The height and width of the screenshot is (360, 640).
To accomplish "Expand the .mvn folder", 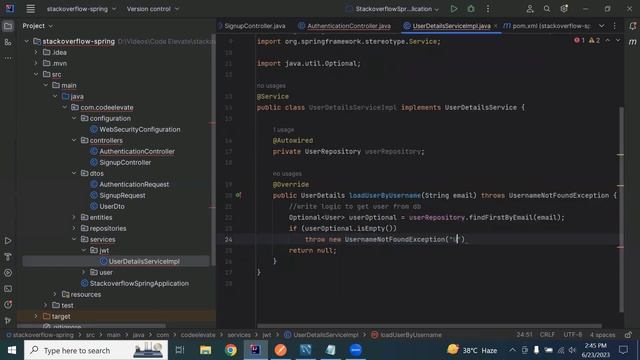I will (x=36, y=63).
